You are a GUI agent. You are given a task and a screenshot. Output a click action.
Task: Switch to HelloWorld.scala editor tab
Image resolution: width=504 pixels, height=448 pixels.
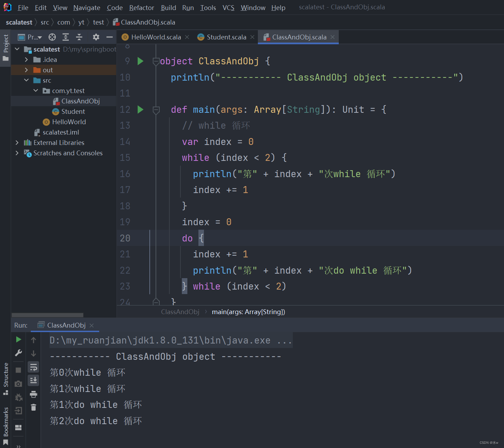(156, 37)
